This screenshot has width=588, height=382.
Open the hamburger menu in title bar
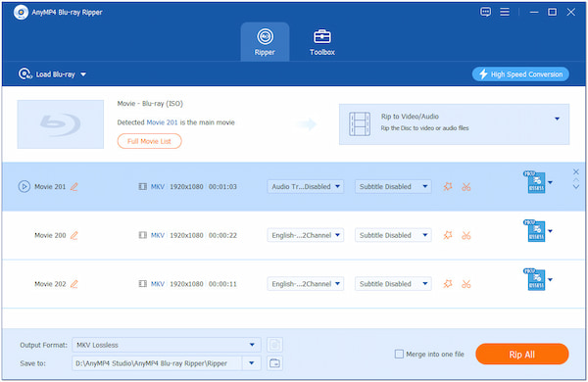tap(505, 12)
